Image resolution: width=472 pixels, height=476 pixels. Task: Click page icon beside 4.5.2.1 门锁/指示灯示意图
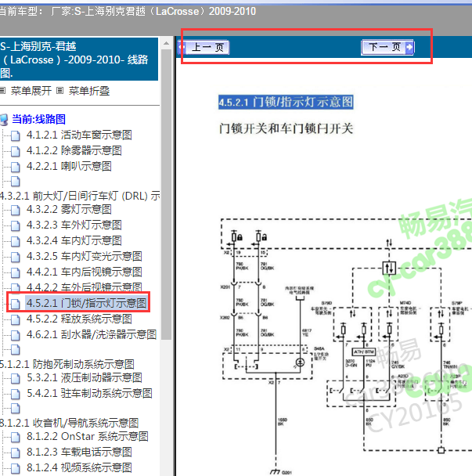(x=16, y=305)
